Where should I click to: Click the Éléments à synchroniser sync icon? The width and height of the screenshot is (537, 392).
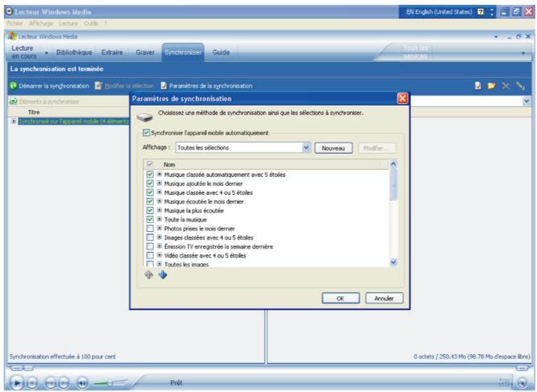click(x=13, y=101)
